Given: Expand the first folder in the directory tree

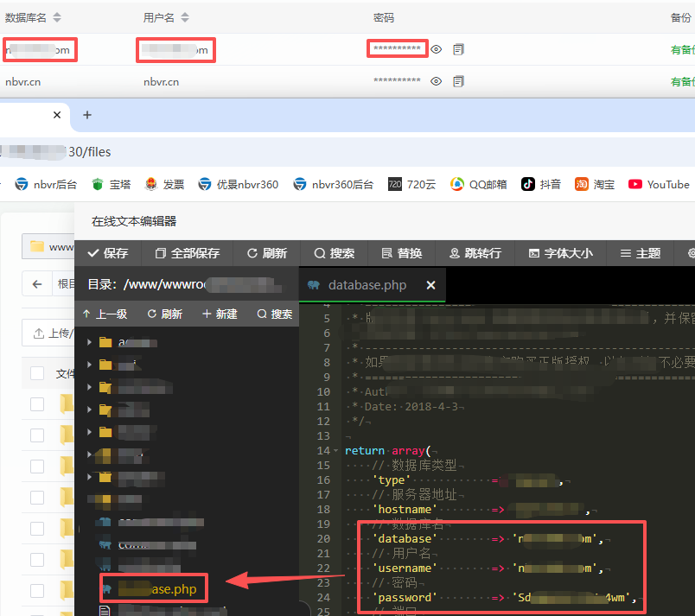Looking at the screenshot, I should pos(89,342).
